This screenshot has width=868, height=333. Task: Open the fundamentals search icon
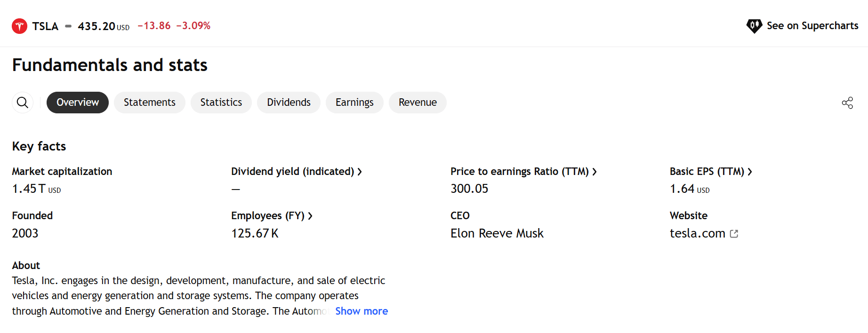click(x=23, y=103)
